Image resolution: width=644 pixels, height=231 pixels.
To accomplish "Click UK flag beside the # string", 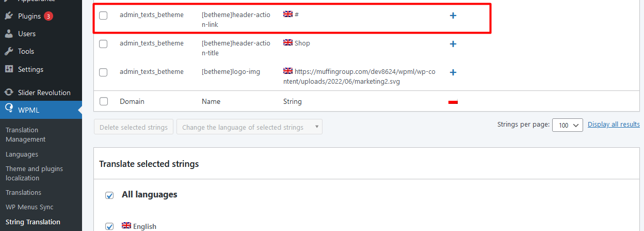I will [288, 14].
